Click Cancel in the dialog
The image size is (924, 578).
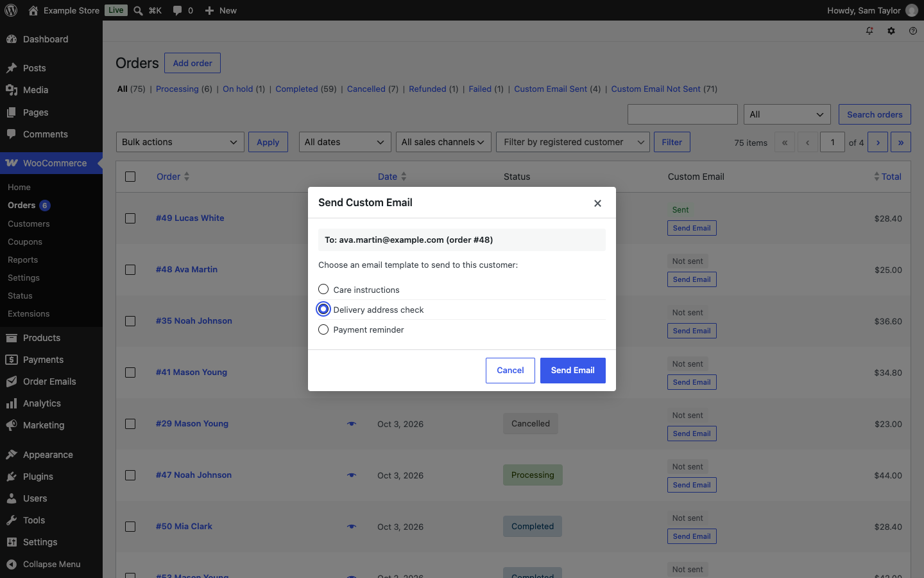[x=510, y=371]
